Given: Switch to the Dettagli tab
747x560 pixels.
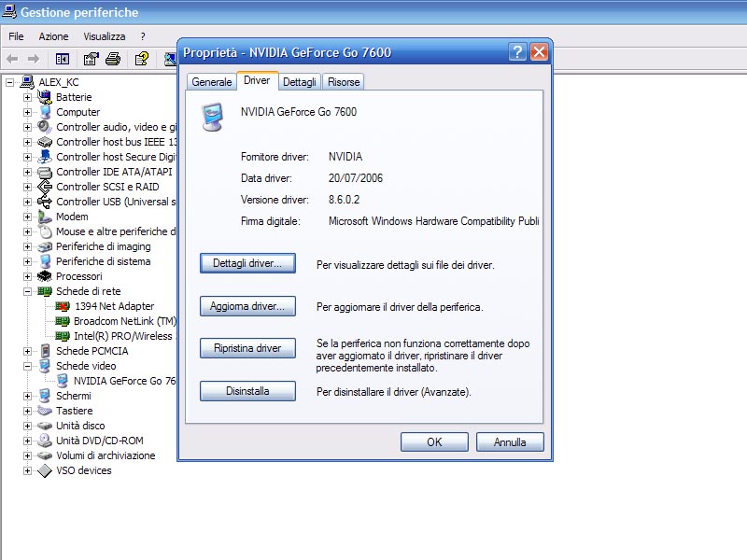Looking at the screenshot, I should coord(299,82).
